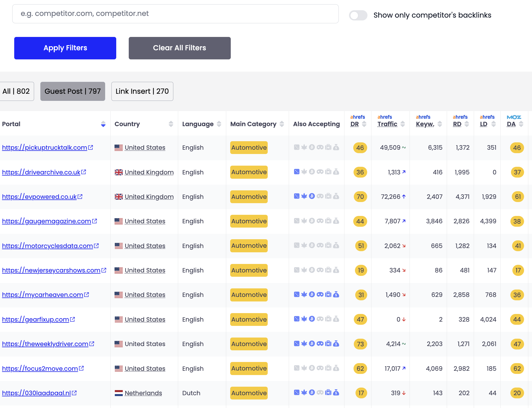Click the dice icon in drivearchive.co.uk row
532x408 pixels.
click(296, 172)
